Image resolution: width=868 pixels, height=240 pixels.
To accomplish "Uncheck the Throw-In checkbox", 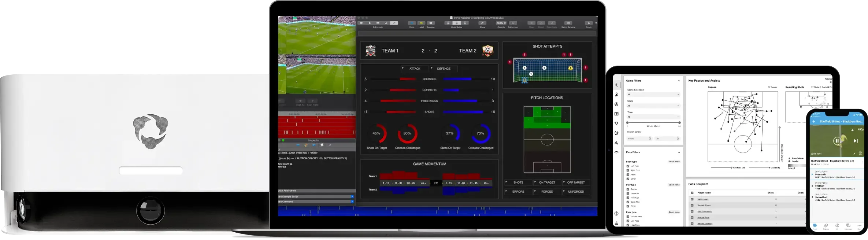I will point(628,193).
